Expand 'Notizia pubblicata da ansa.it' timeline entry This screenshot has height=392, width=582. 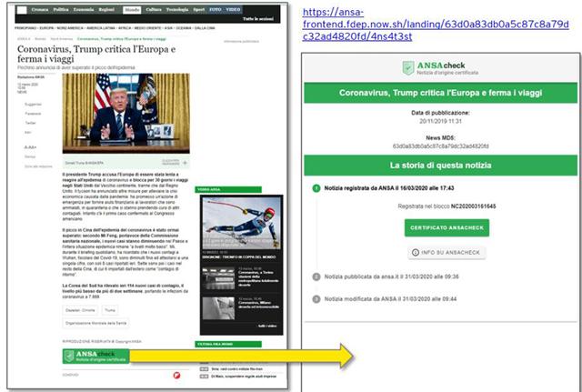point(389,276)
